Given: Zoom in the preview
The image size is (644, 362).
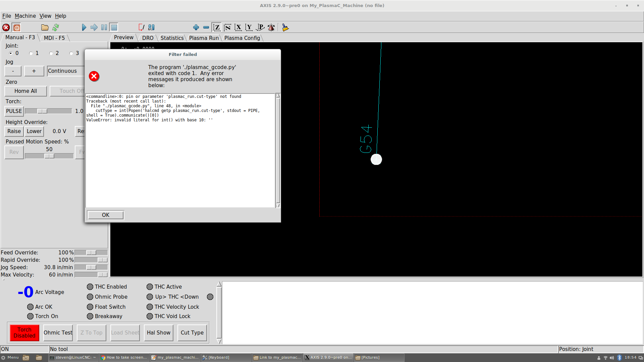Looking at the screenshot, I should (x=196, y=27).
